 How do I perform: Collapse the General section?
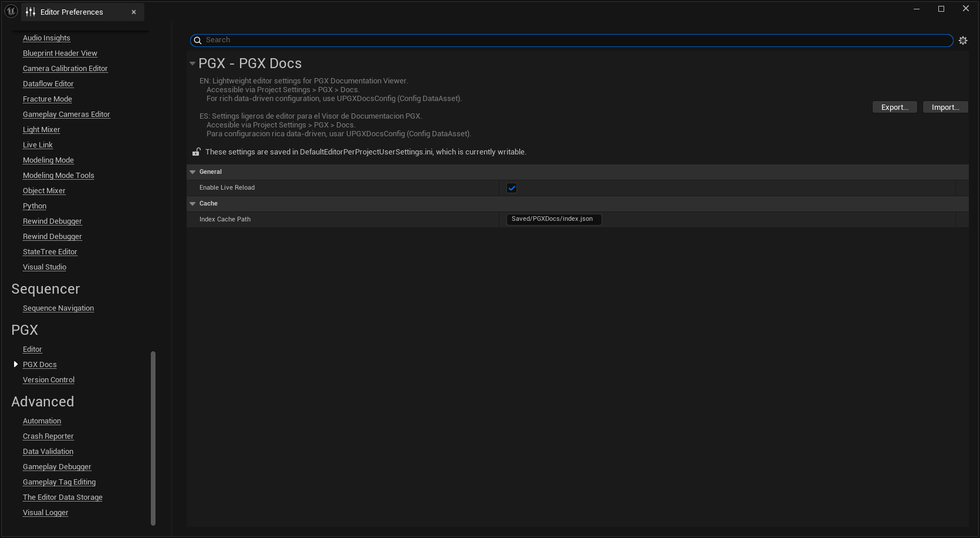(x=192, y=172)
